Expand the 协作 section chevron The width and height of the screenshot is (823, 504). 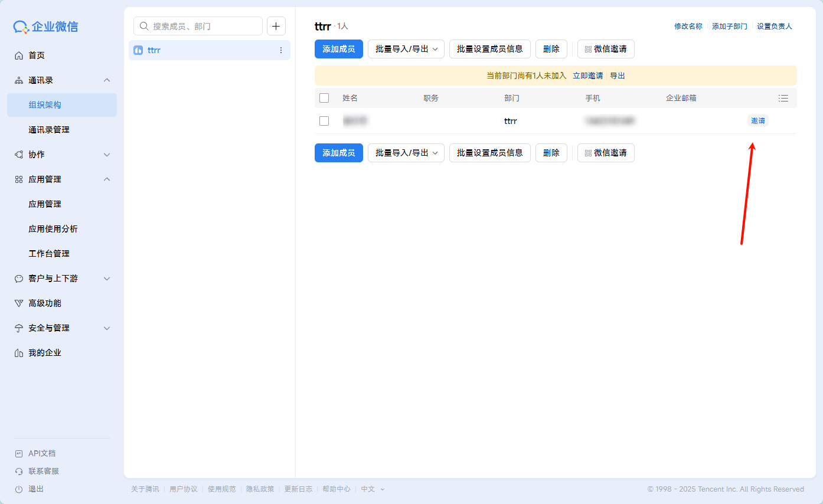point(107,155)
